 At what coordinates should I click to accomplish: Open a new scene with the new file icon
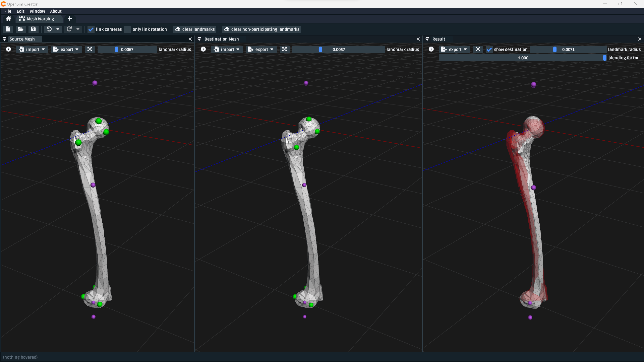(8, 29)
